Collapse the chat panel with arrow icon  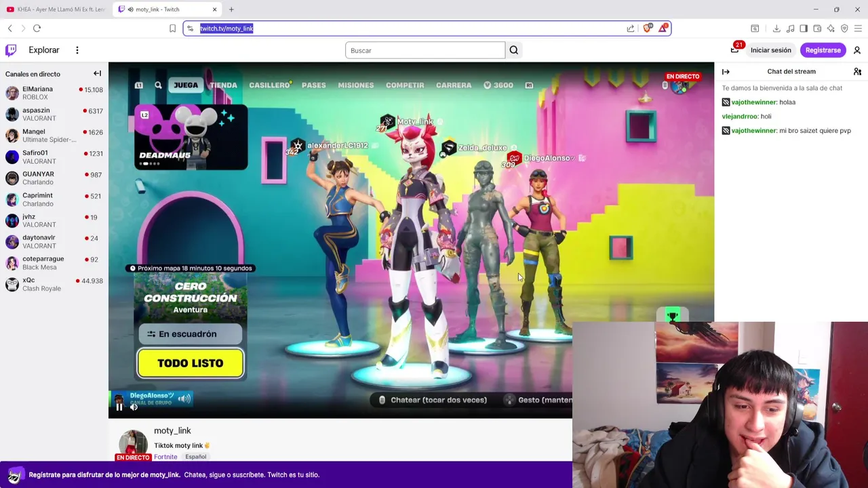(726, 71)
